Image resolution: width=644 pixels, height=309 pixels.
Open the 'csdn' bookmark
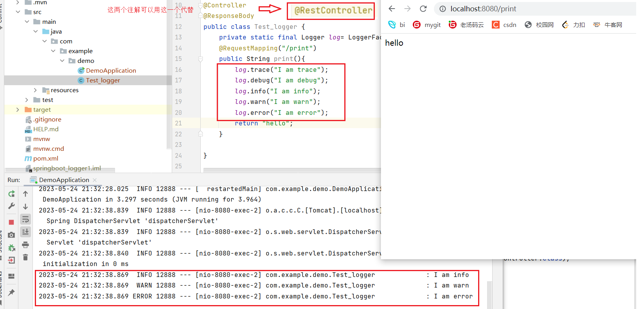[x=504, y=25]
